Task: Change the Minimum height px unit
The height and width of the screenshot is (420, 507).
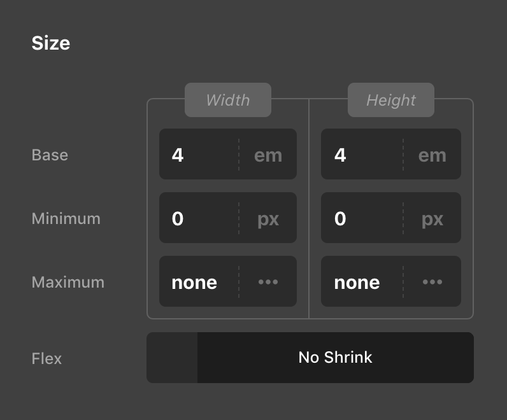Action: [432, 218]
